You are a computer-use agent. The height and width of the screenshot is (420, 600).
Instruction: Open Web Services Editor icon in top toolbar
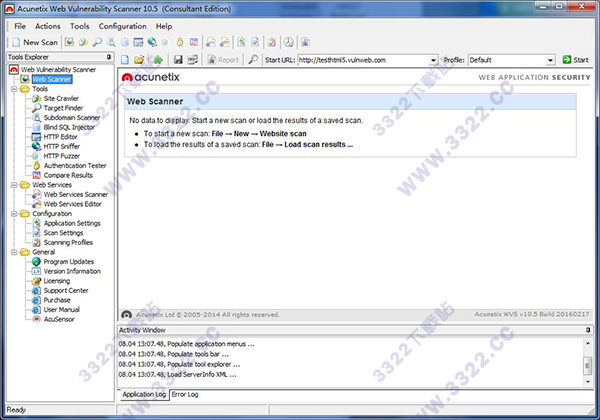tap(225, 42)
